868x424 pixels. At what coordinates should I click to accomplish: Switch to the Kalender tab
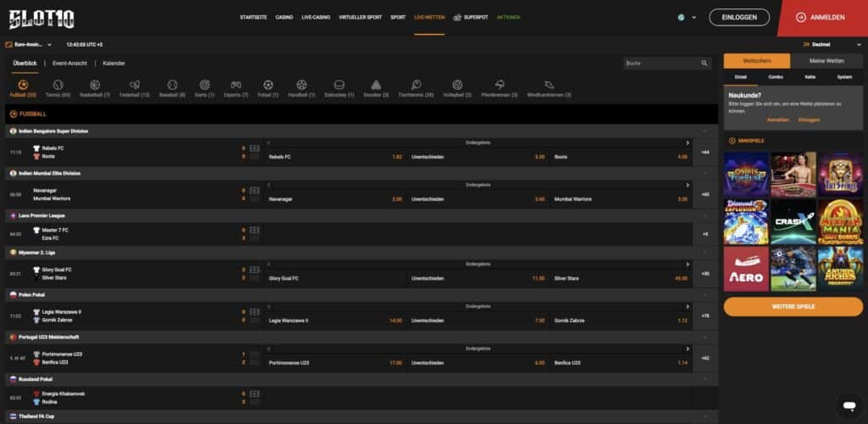pyautogui.click(x=114, y=63)
